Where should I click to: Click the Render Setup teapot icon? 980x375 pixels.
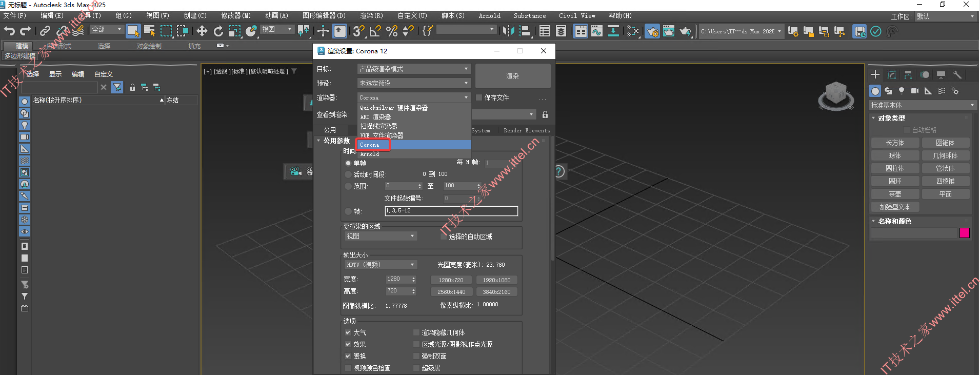click(652, 31)
